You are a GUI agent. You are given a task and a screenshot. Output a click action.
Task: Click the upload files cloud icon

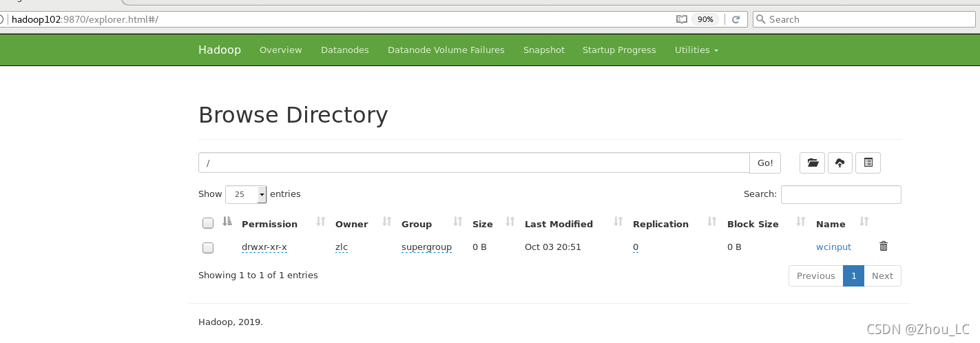(840, 163)
